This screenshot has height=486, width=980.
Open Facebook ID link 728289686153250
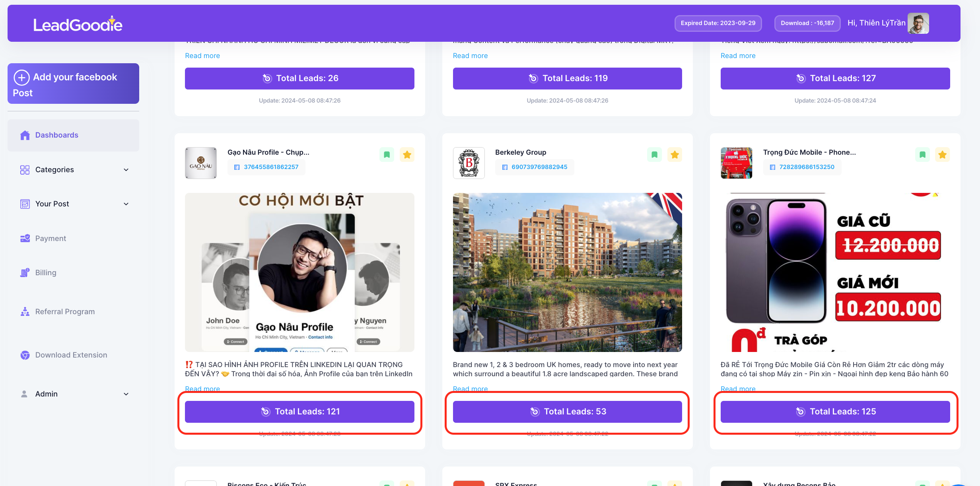[807, 167]
